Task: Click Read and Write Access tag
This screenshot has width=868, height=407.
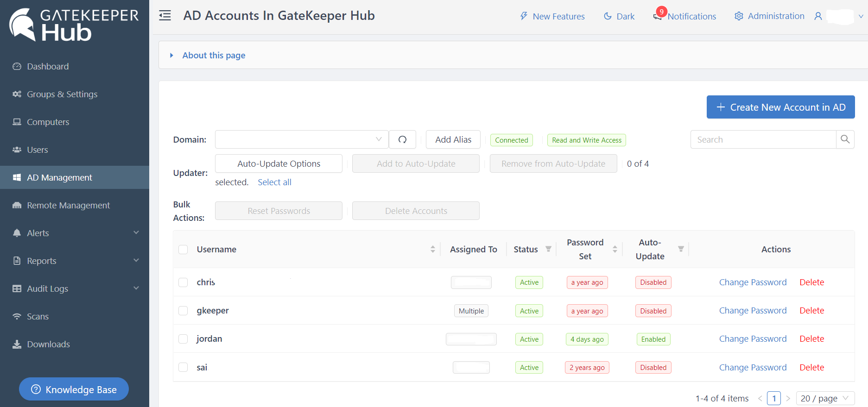Action: click(586, 140)
